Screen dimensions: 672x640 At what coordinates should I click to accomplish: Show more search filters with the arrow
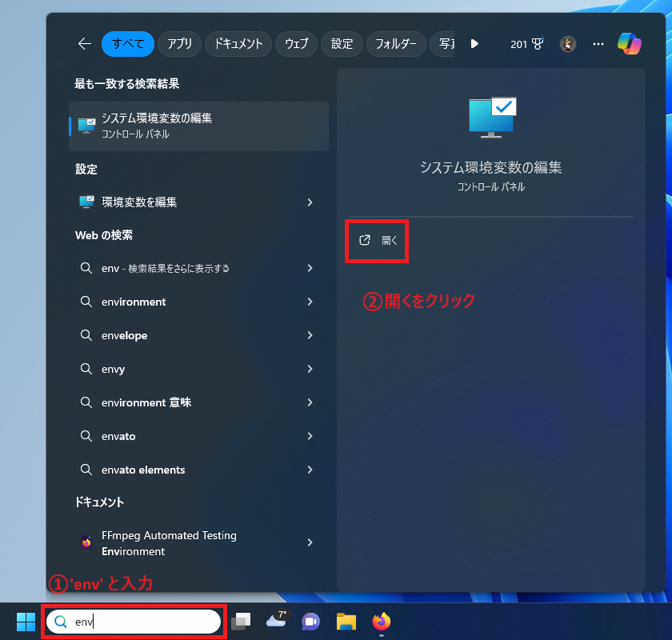click(x=474, y=44)
